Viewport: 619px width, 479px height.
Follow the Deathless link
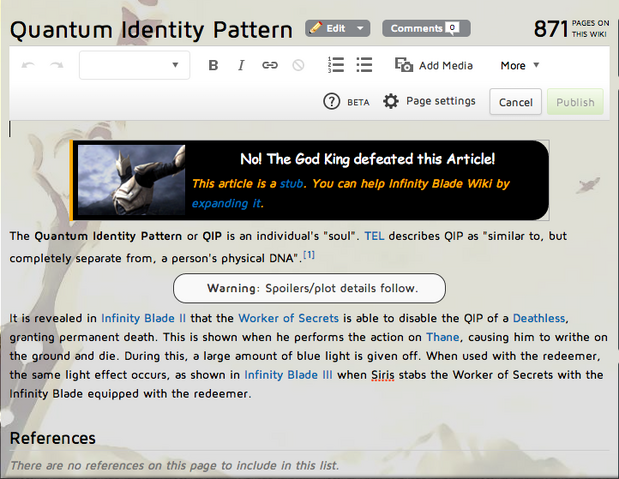539,318
